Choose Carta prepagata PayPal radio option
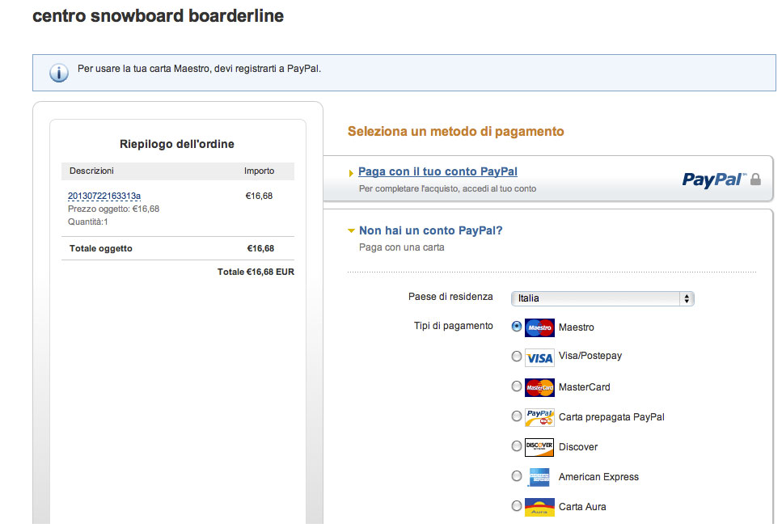 point(517,416)
